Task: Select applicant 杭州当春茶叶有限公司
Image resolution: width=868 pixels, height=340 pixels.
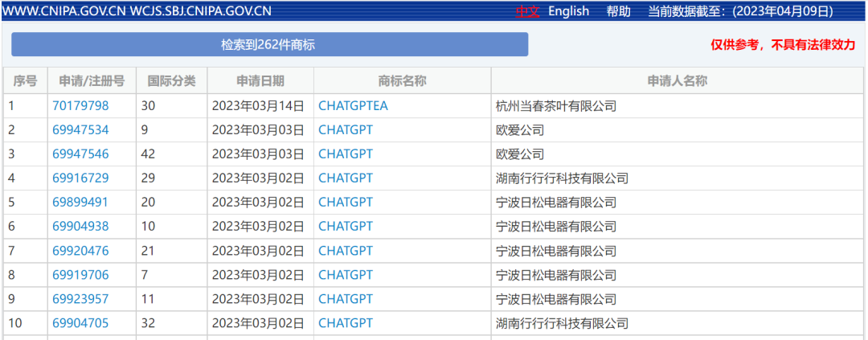Action: pos(556,106)
